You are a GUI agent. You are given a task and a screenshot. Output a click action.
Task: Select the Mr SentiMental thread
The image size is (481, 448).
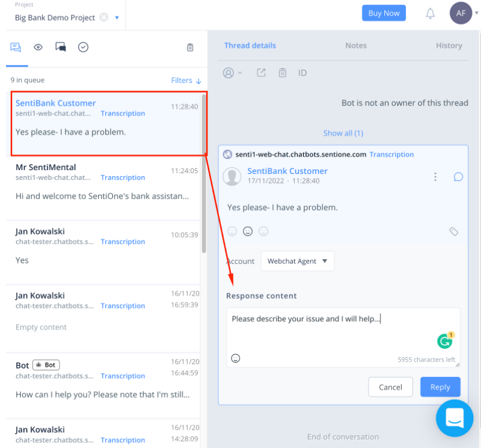(x=103, y=188)
